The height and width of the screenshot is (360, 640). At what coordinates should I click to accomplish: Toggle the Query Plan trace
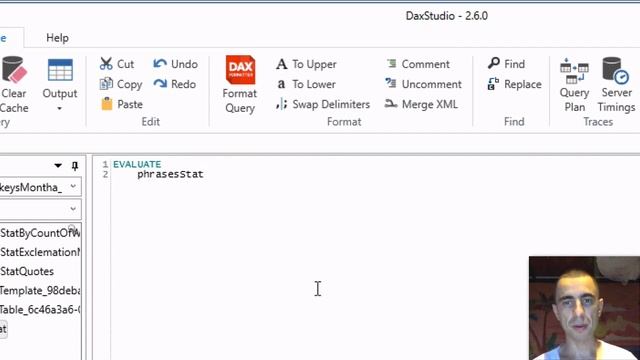tap(574, 85)
